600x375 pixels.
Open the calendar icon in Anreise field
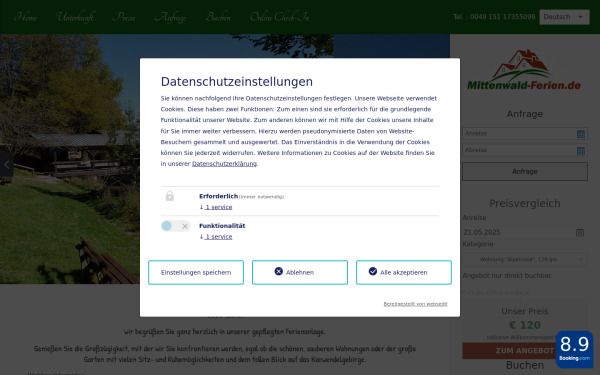(x=580, y=134)
